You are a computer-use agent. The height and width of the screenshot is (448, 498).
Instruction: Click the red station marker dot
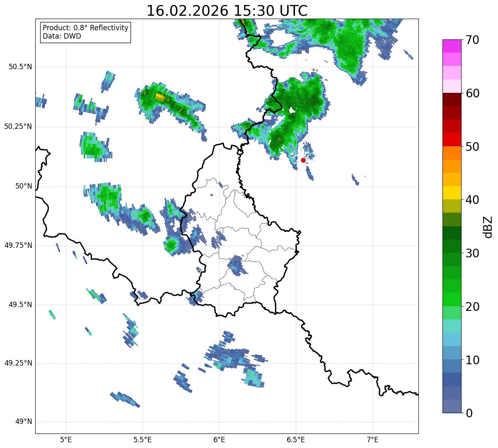click(x=303, y=160)
